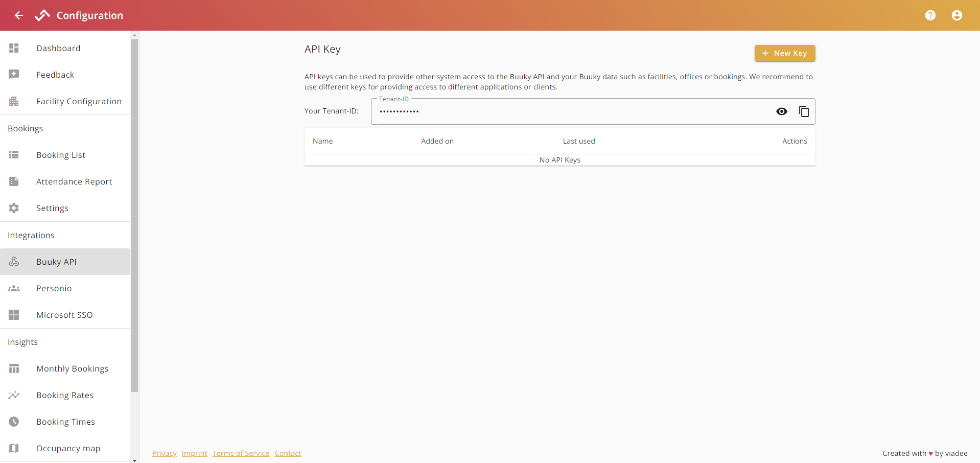Click the 'API Key' page heading

point(322,49)
